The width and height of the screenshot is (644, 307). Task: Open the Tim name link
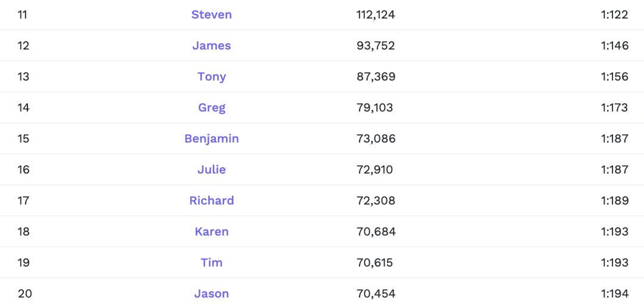coord(212,263)
